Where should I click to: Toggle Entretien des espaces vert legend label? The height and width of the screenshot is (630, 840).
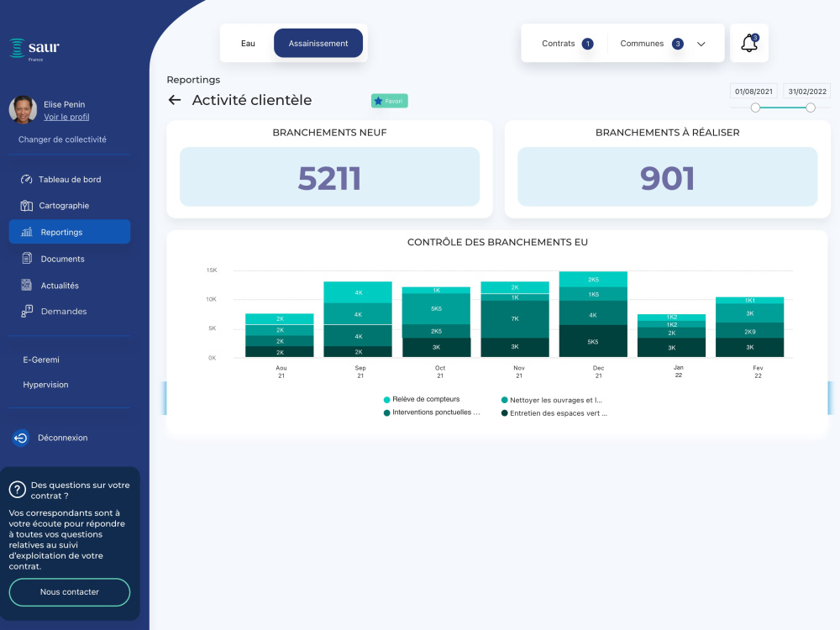[559, 413]
